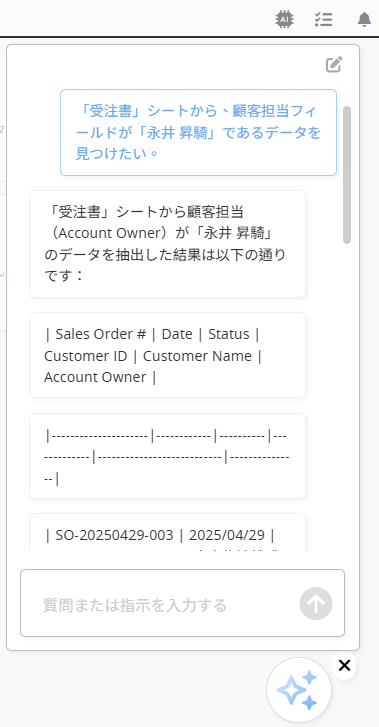Viewport: 379px width, 727px height.
Task: Start a new chat with the compose icon
Action: point(334,64)
